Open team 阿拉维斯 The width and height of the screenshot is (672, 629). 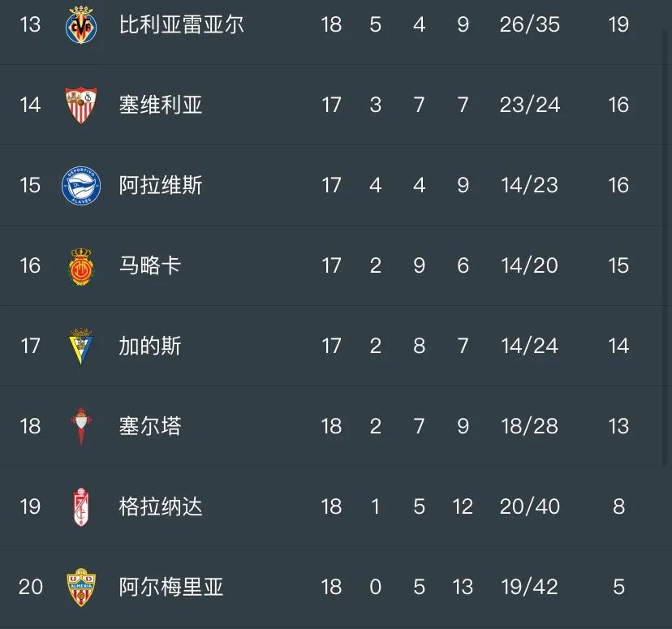pyautogui.click(x=160, y=185)
